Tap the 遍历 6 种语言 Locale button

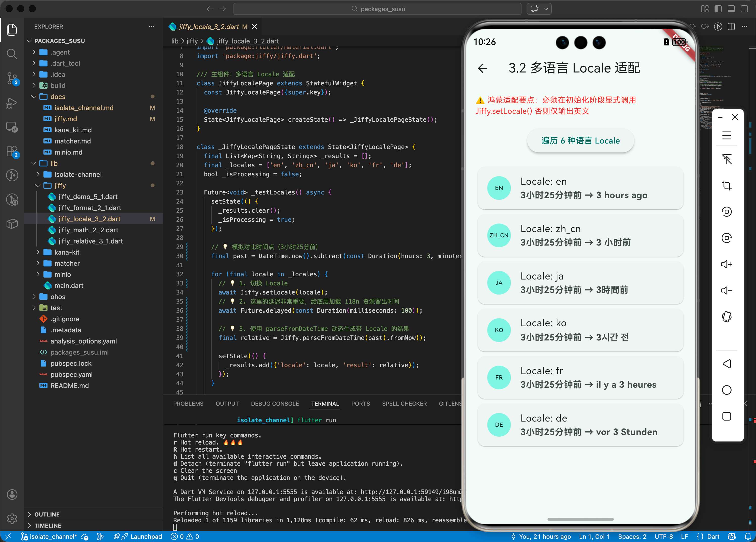point(580,141)
